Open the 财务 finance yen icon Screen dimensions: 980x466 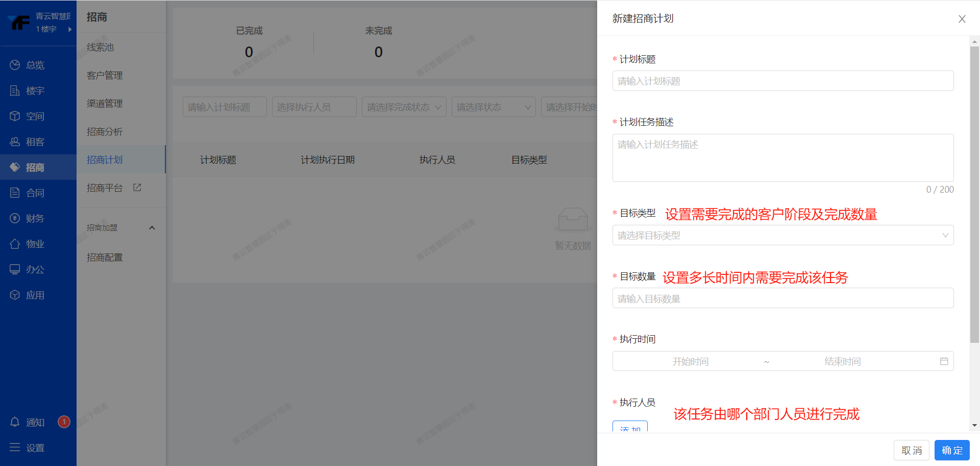(x=15, y=218)
